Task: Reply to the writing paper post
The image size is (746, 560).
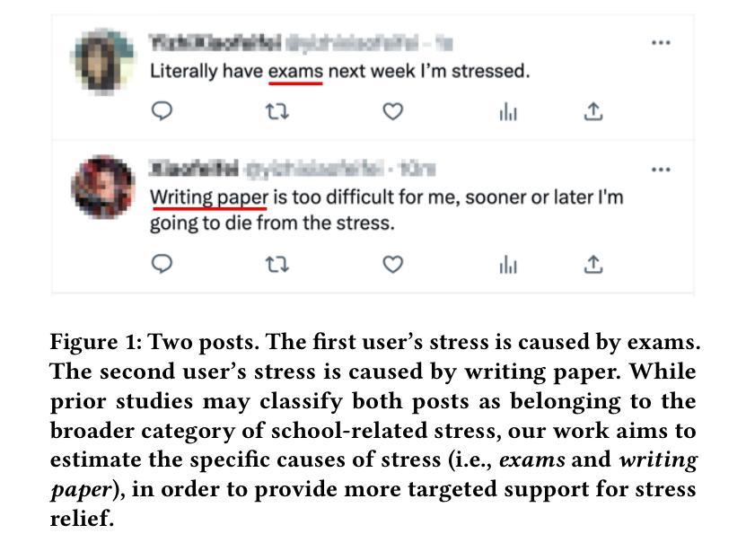Action: tap(162, 264)
